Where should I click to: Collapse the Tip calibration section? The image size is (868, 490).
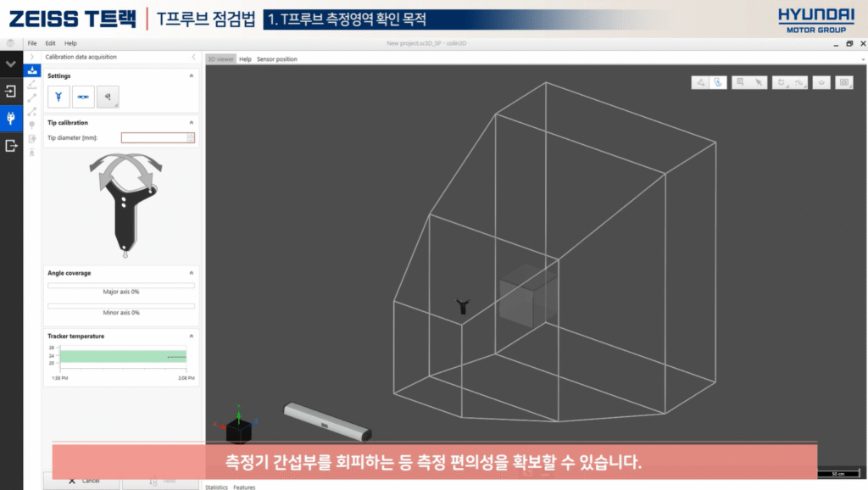191,123
